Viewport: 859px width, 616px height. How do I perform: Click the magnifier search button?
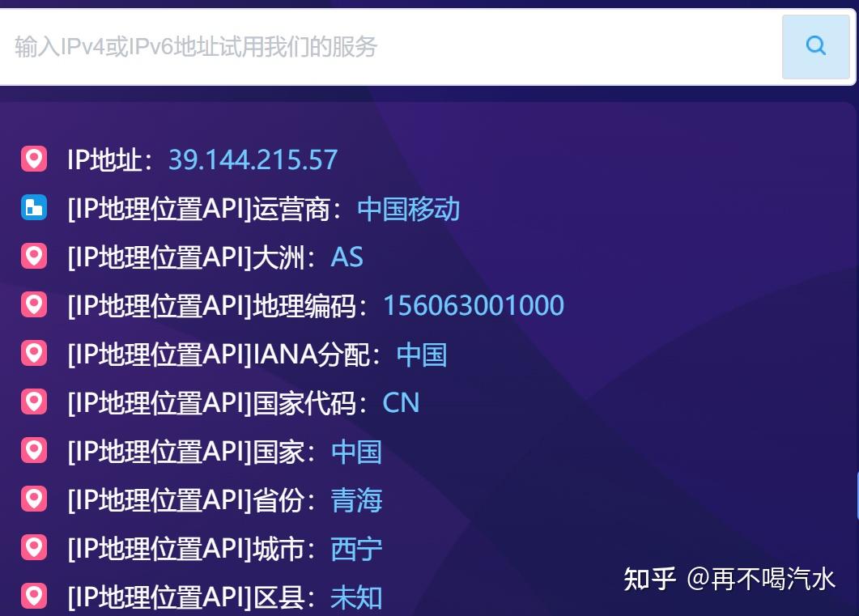[x=816, y=46]
